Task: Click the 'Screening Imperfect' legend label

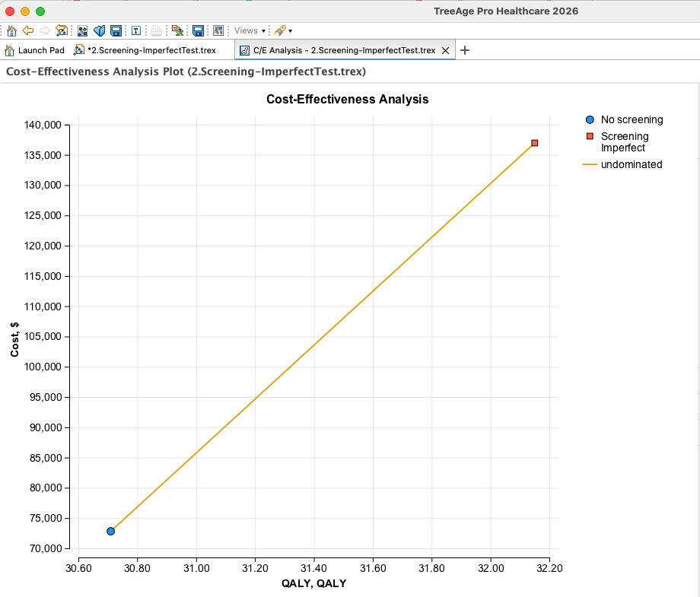Action: click(x=625, y=142)
